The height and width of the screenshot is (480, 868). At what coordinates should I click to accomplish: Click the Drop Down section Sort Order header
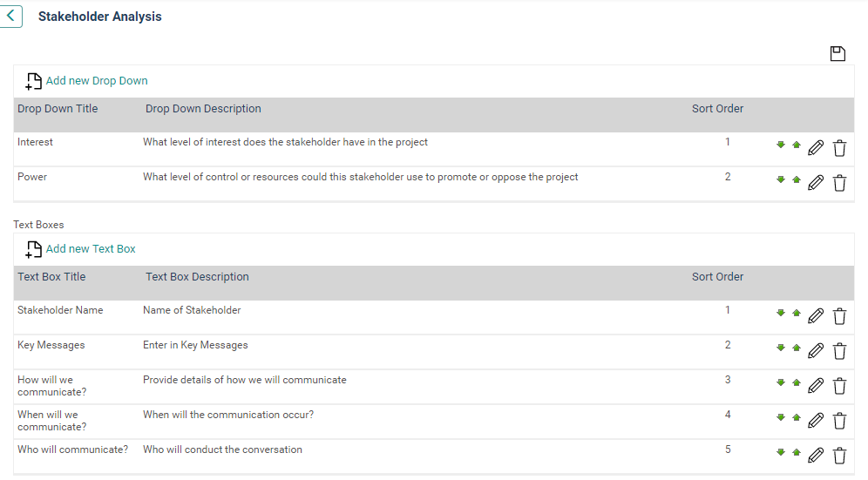click(x=717, y=109)
